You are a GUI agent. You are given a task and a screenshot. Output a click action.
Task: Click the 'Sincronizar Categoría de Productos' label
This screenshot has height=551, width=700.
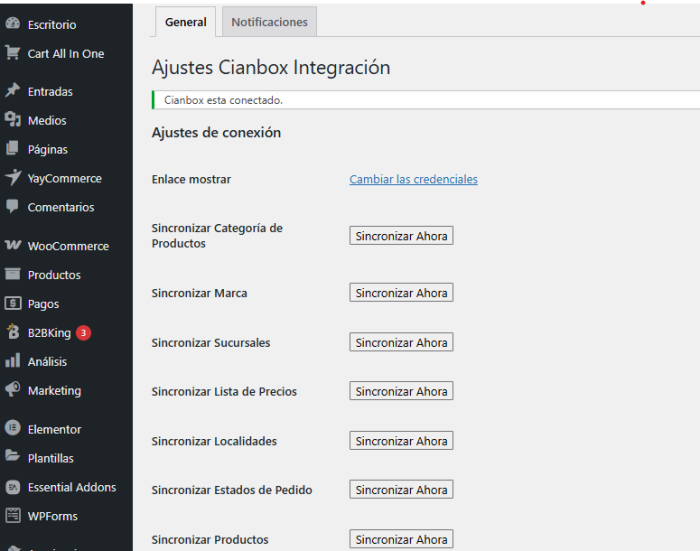click(x=217, y=236)
